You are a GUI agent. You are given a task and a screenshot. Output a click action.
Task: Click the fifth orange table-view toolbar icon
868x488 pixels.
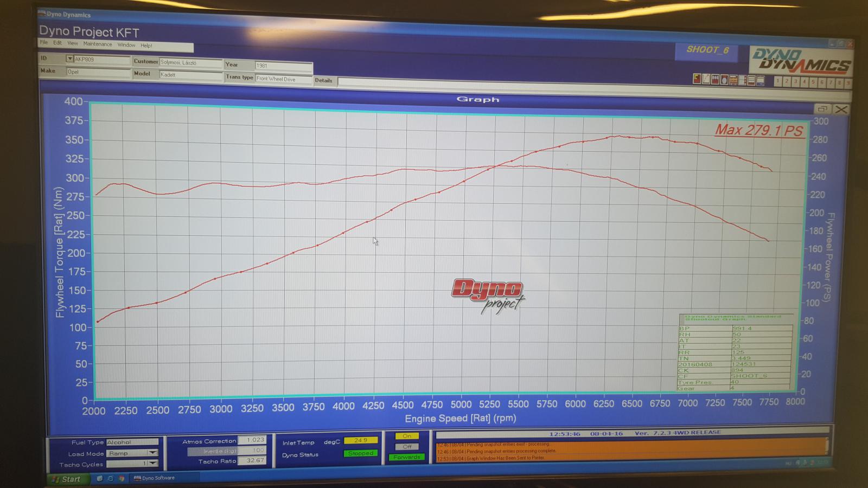click(x=733, y=80)
